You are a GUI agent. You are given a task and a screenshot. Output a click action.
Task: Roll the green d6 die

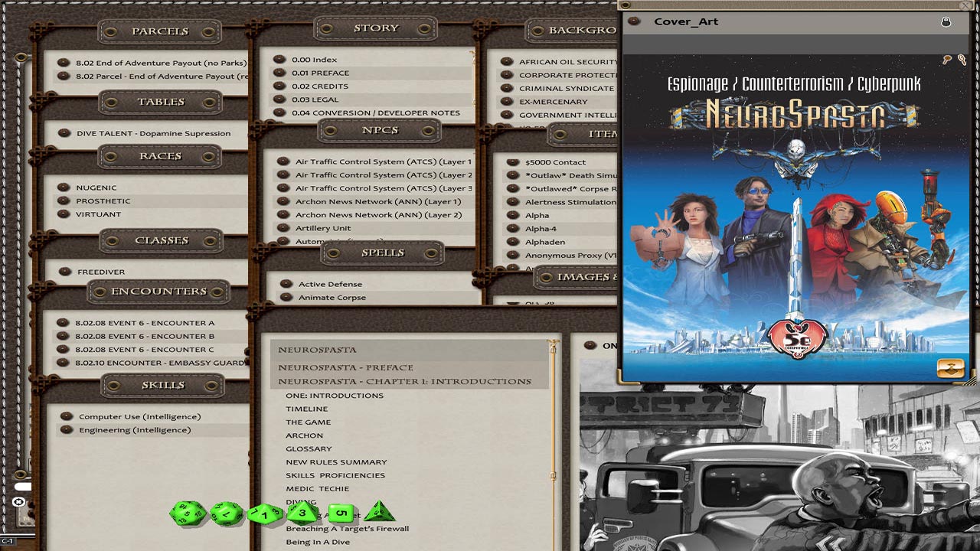tap(342, 511)
